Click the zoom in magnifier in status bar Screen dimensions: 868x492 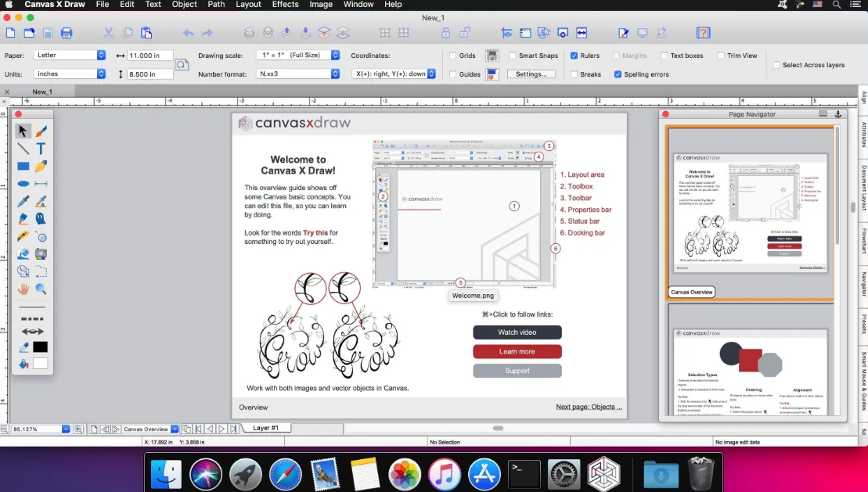[x=78, y=429]
